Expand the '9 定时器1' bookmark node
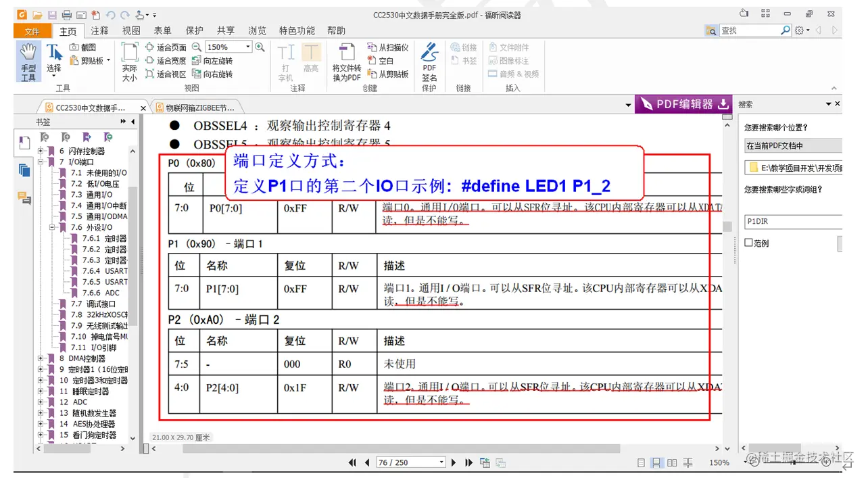This screenshot has width=868, height=478. coord(41,370)
